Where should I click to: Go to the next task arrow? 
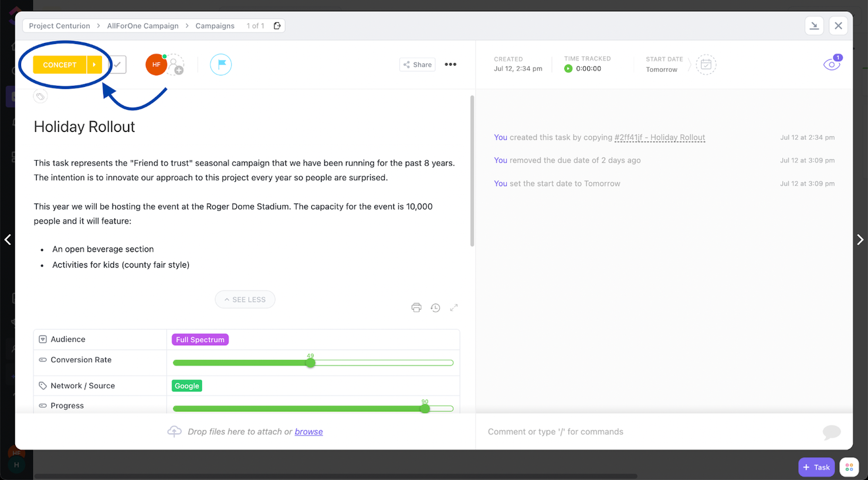pos(860,239)
